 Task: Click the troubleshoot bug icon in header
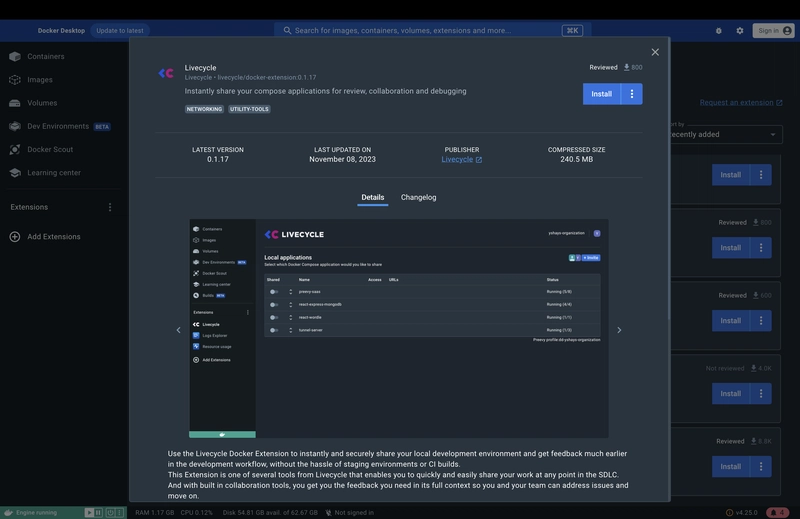tap(718, 31)
